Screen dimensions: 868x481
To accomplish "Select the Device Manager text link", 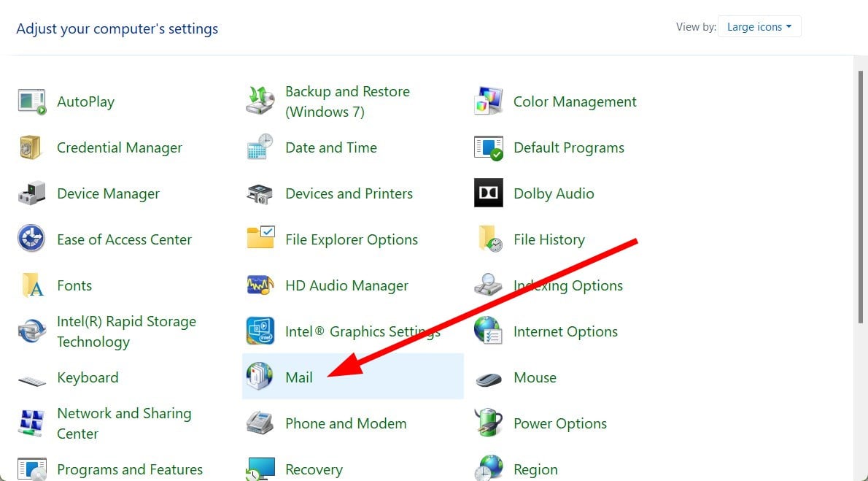I will pyautogui.click(x=109, y=193).
